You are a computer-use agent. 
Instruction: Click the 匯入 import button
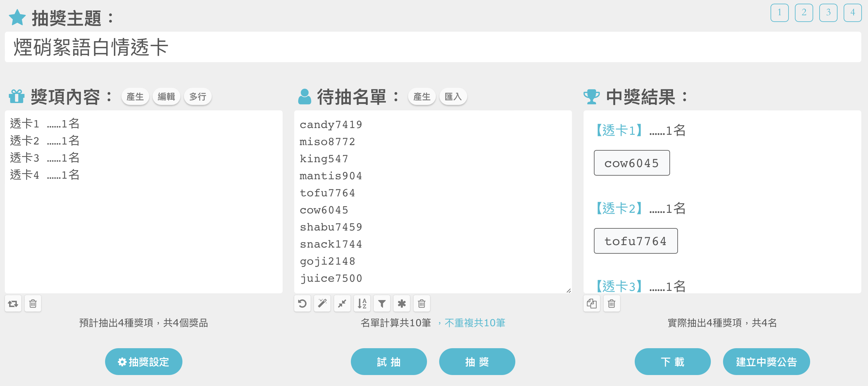click(x=453, y=97)
